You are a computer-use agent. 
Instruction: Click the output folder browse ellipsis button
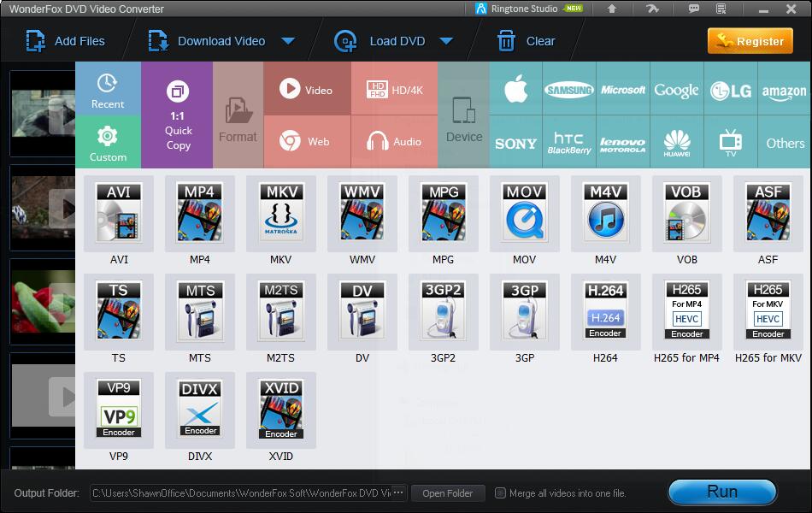398,493
